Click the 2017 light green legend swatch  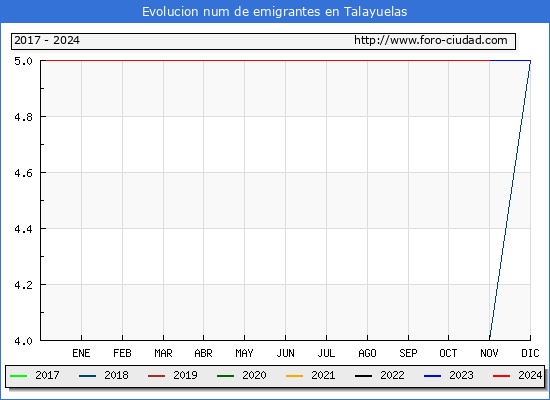tap(19, 376)
